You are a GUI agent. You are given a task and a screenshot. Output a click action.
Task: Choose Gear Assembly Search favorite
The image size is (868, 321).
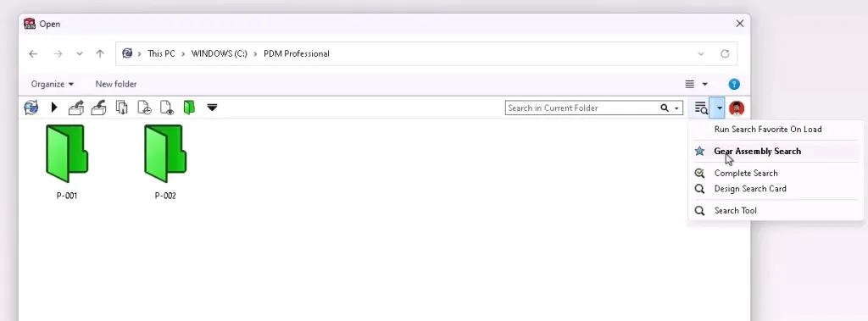757,151
